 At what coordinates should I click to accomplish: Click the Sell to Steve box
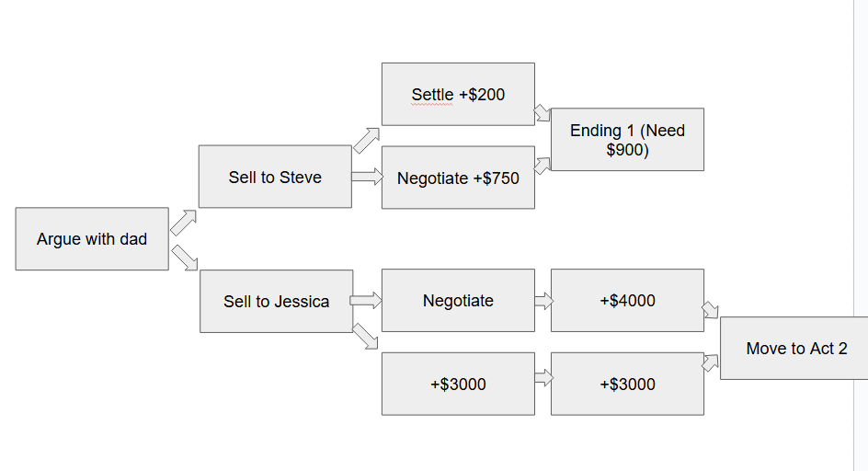[x=275, y=177]
